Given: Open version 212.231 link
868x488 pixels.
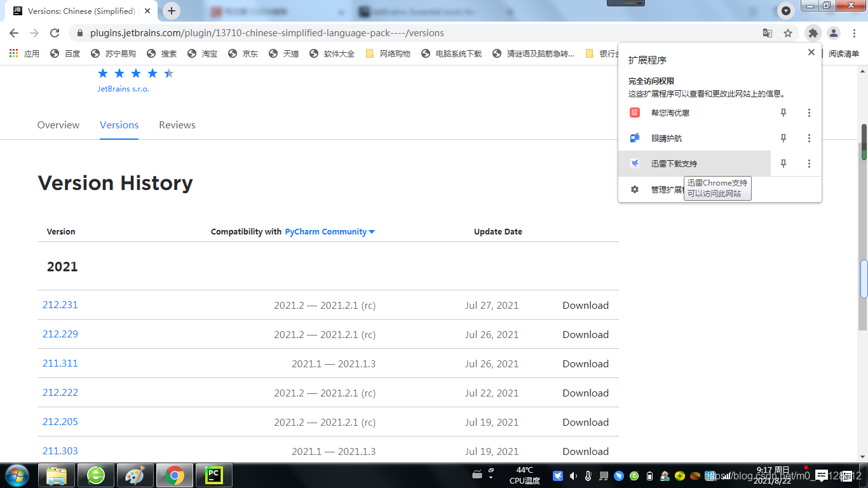Looking at the screenshot, I should pos(60,305).
